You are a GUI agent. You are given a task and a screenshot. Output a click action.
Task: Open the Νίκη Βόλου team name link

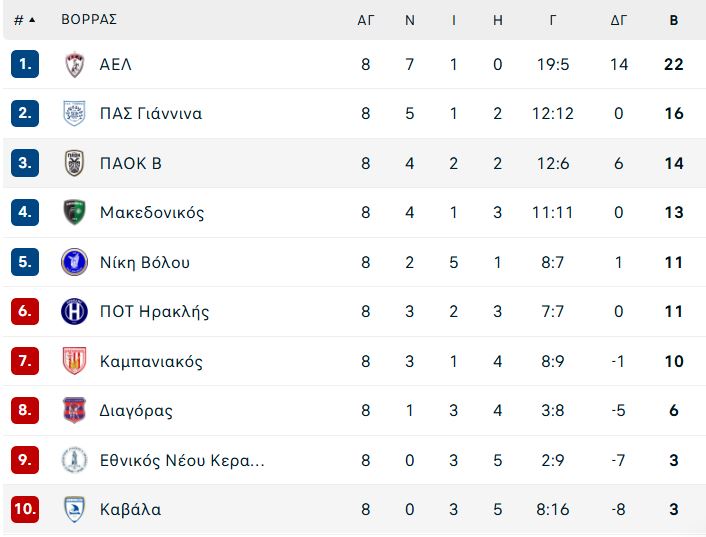tap(145, 262)
